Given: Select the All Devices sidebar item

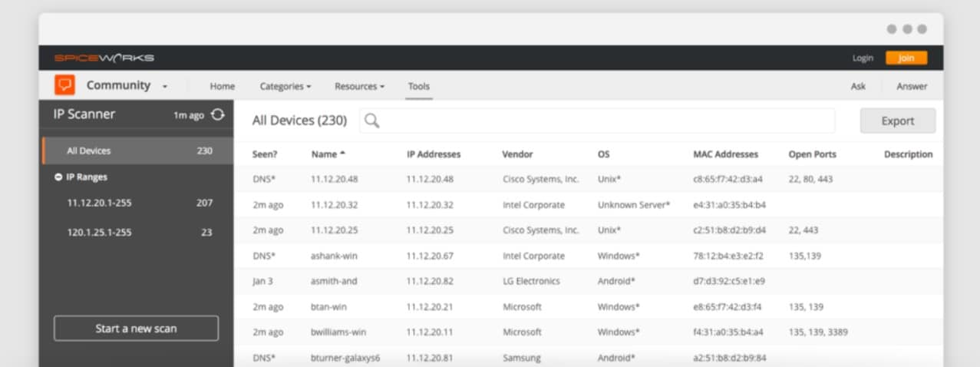Looking at the screenshot, I should click(x=138, y=151).
